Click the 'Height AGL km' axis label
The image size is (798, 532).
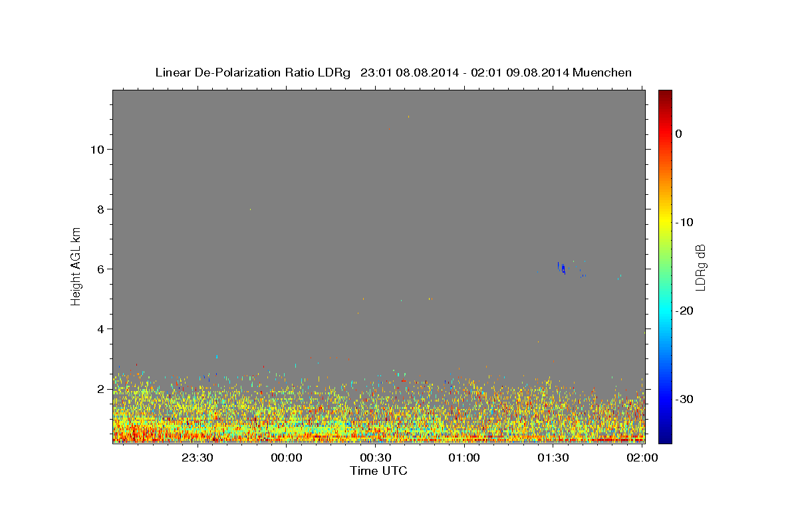[76, 265]
